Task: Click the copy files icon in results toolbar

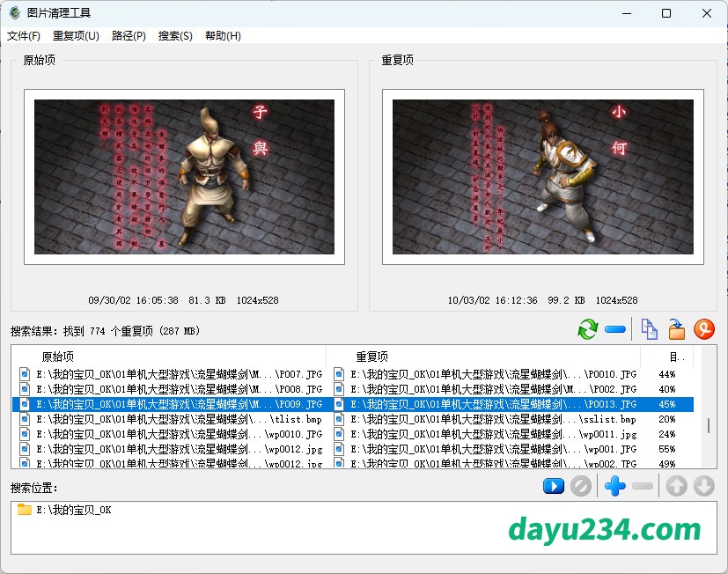Action: point(649,330)
